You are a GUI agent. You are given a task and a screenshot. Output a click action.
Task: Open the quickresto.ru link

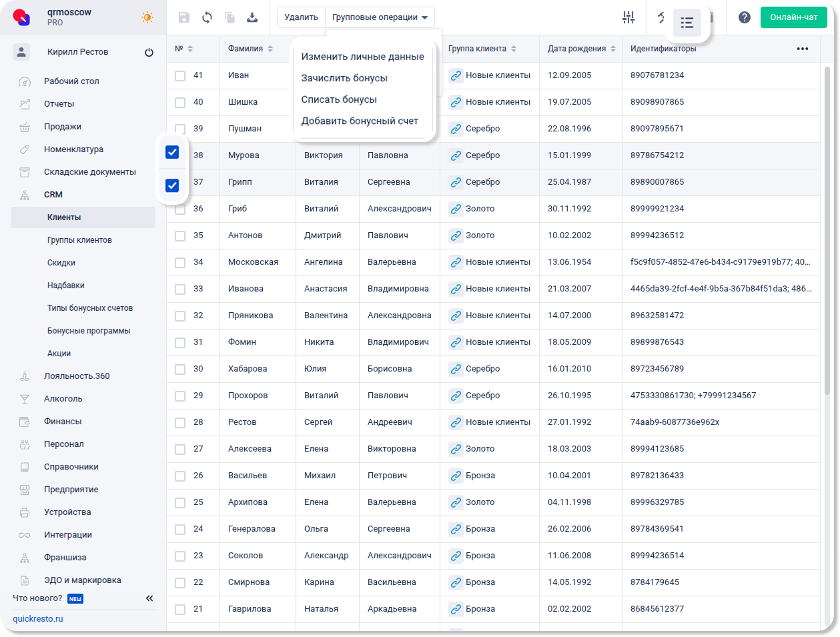(x=38, y=618)
